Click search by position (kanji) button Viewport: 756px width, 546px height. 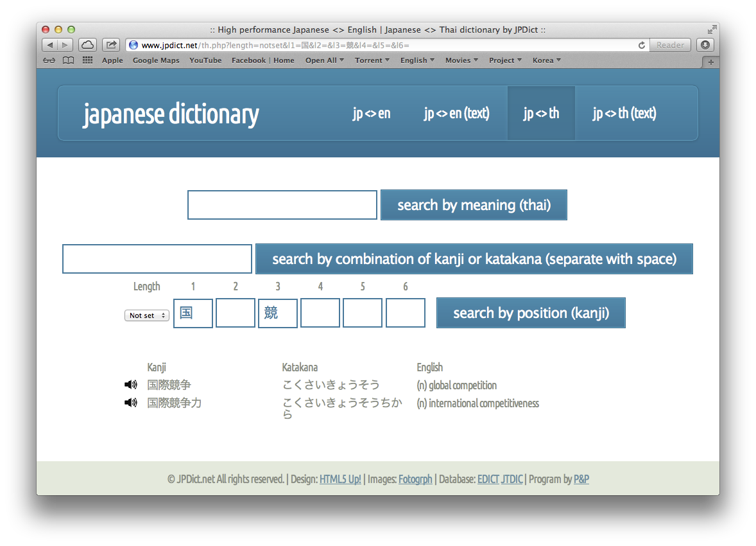(x=531, y=313)
